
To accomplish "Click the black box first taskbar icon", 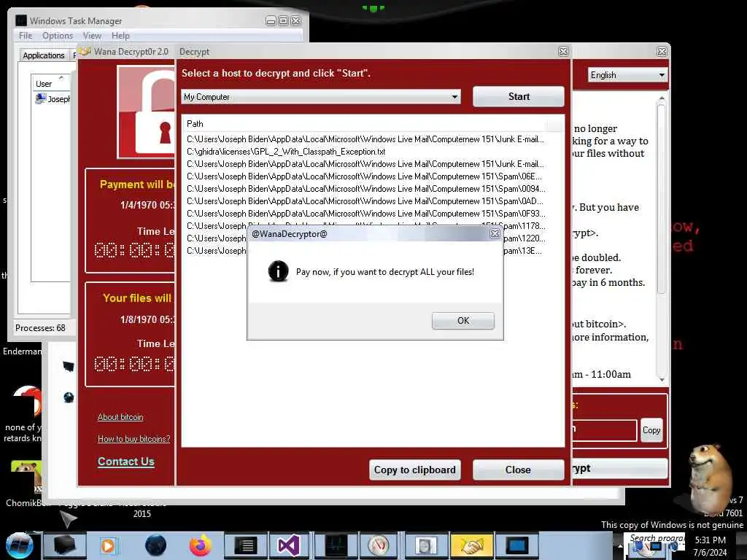I will [64, 545].
